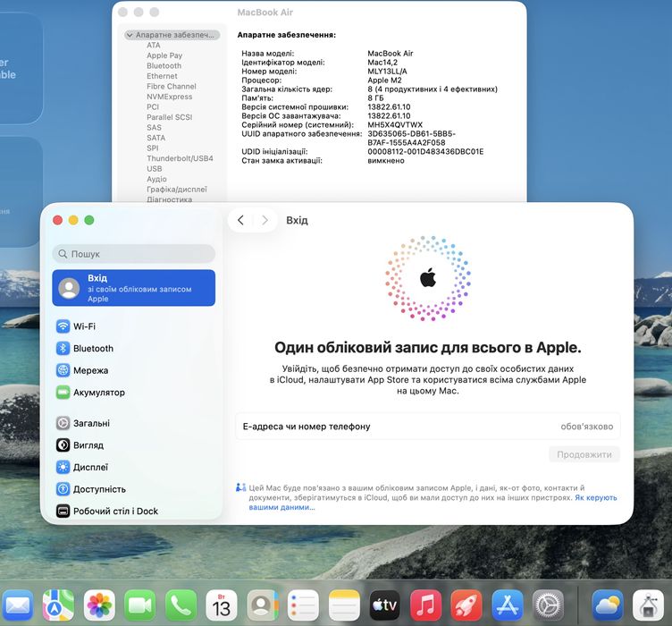672x626 pixels.
Task: Launch Maps from the Dock
Action: click(58, 605)
